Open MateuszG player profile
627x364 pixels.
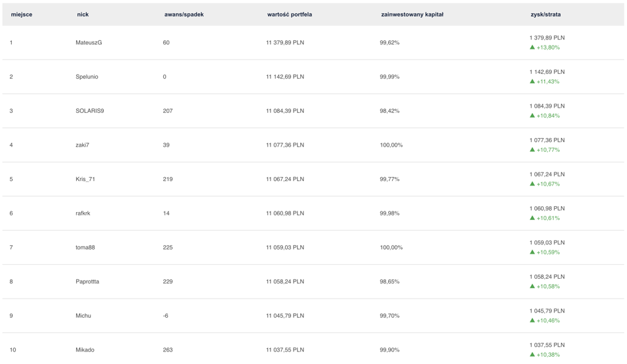[89, 42]
